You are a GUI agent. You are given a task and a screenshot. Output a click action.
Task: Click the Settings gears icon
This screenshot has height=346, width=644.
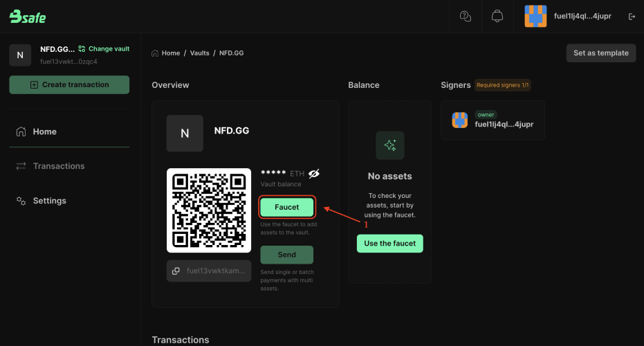tap(21, 201)
